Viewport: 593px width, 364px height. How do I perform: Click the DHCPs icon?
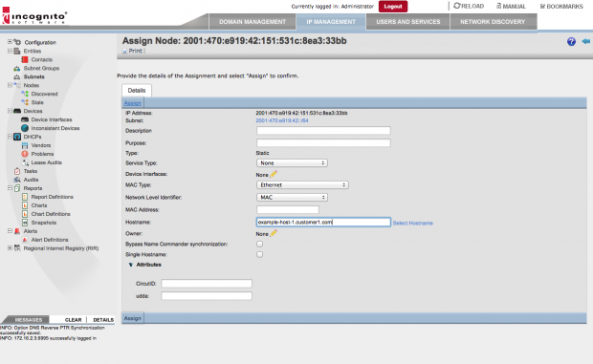coord(17,137)
